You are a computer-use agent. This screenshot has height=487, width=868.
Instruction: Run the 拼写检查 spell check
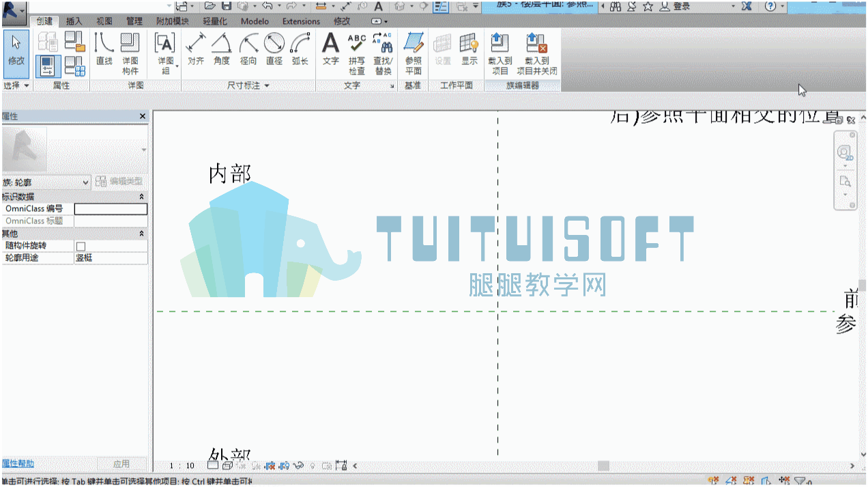click(357, 53)
